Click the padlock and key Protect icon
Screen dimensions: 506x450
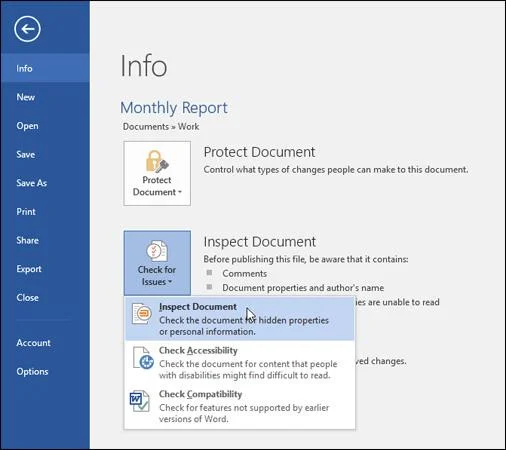point(157,161)
